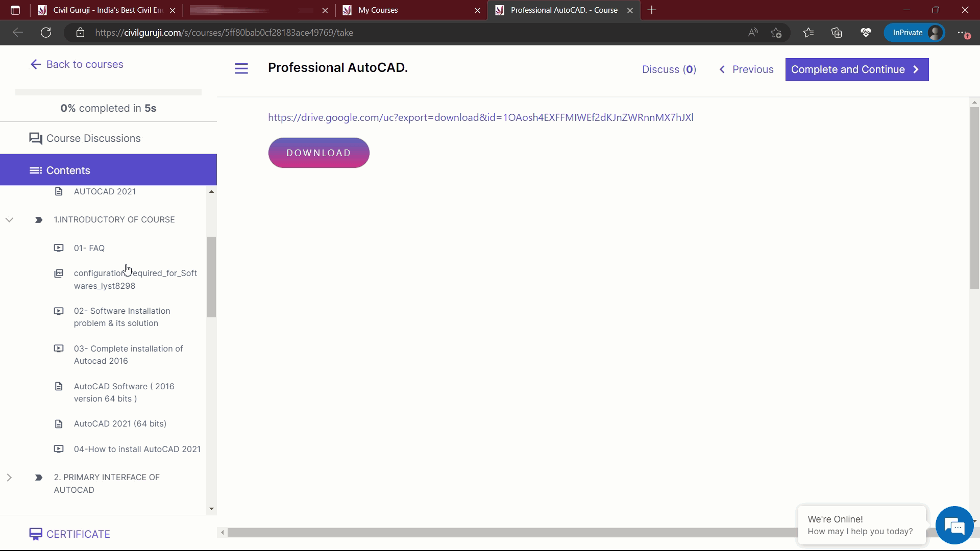
Task: Open the live chat bubble icon
Action: (954, 525)
